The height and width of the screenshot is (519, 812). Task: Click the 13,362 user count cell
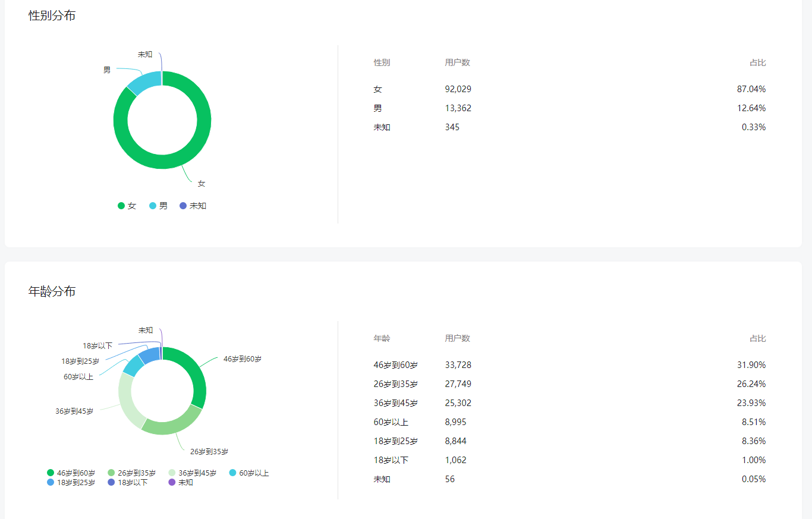458,108
